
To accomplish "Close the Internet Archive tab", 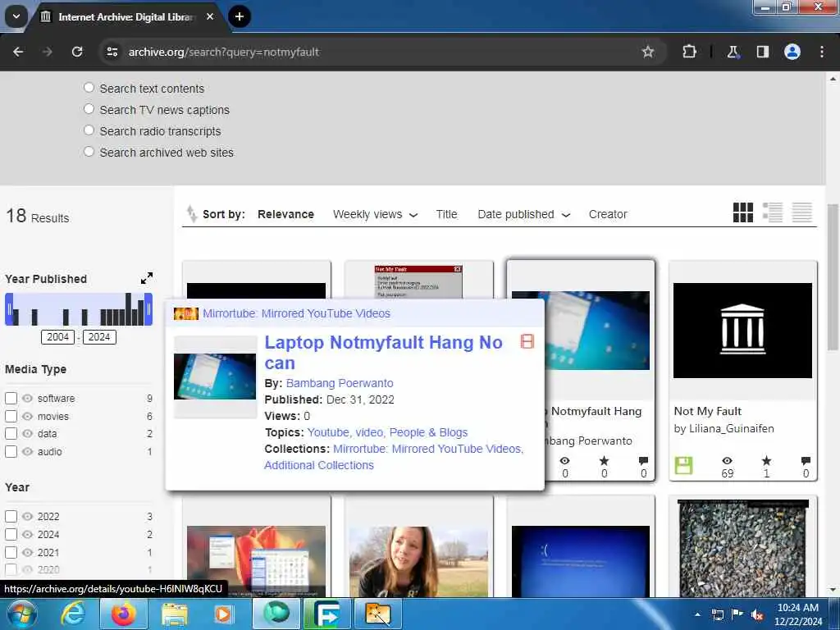I will click(210, 16).
